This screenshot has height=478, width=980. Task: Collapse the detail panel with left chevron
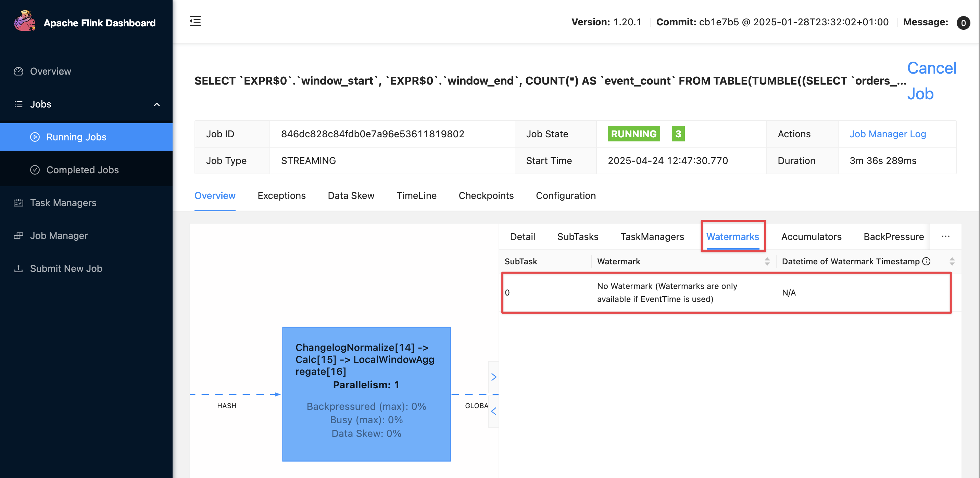pyautogui.click(x=493, y=411)
